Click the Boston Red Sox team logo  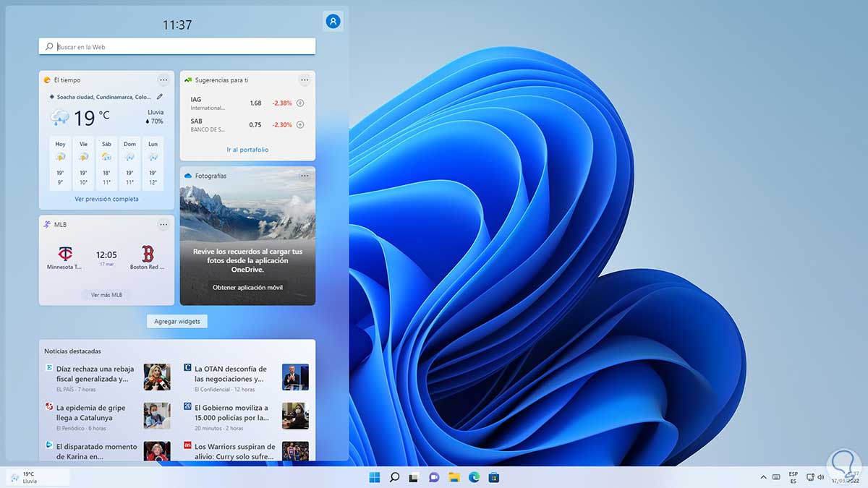[148, 254]
